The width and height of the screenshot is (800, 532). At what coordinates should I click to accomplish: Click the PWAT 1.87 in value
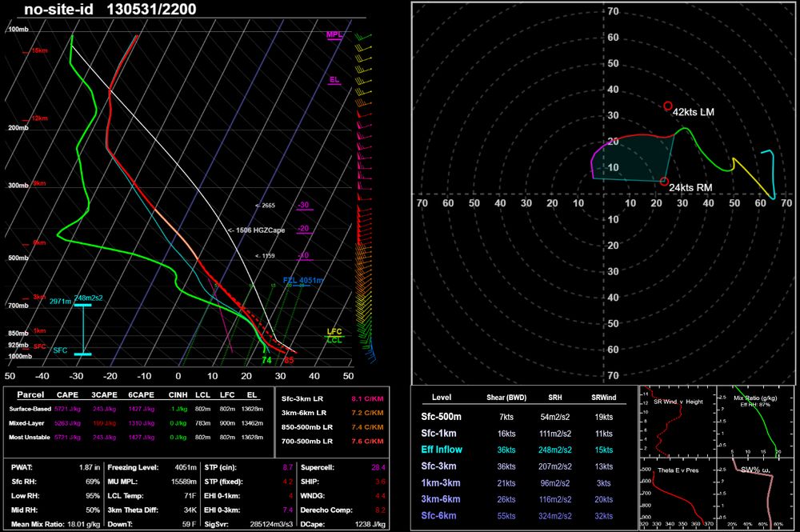[90, 467]
